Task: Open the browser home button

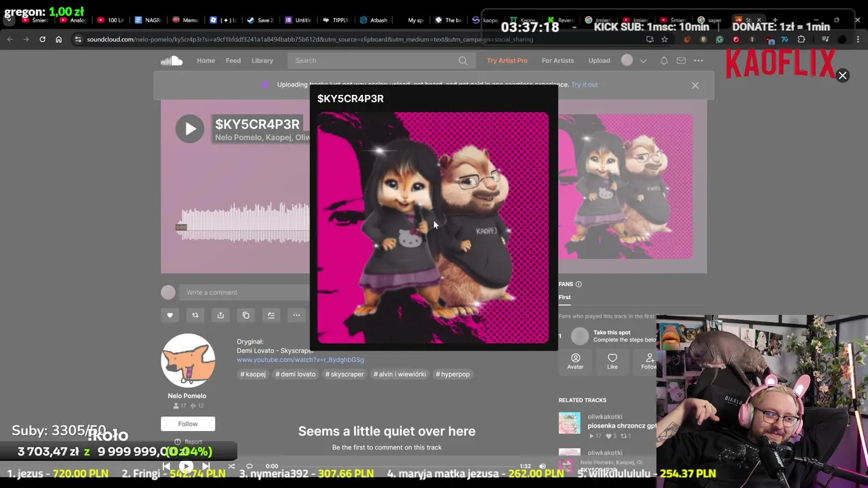Action: (58, 39)
